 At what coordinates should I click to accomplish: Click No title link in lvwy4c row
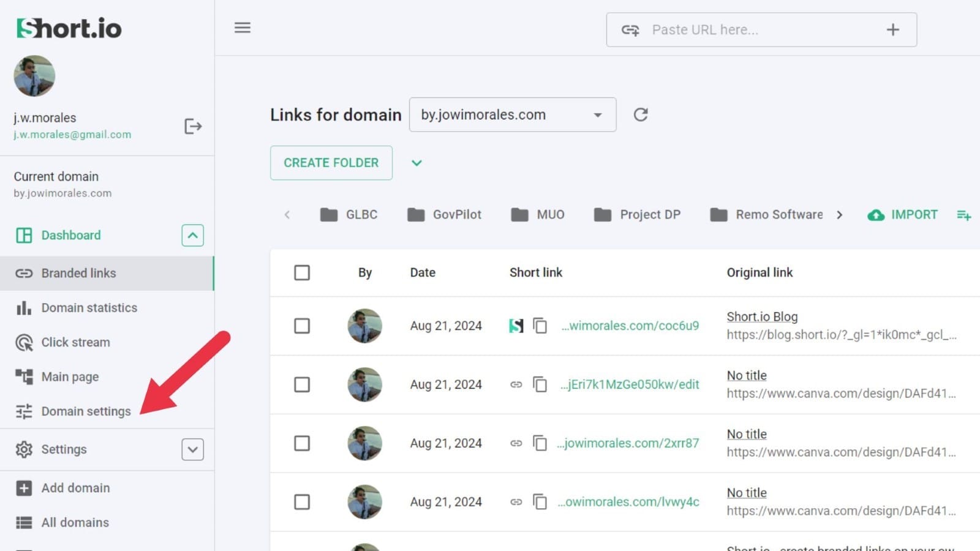tap(747, 493)
